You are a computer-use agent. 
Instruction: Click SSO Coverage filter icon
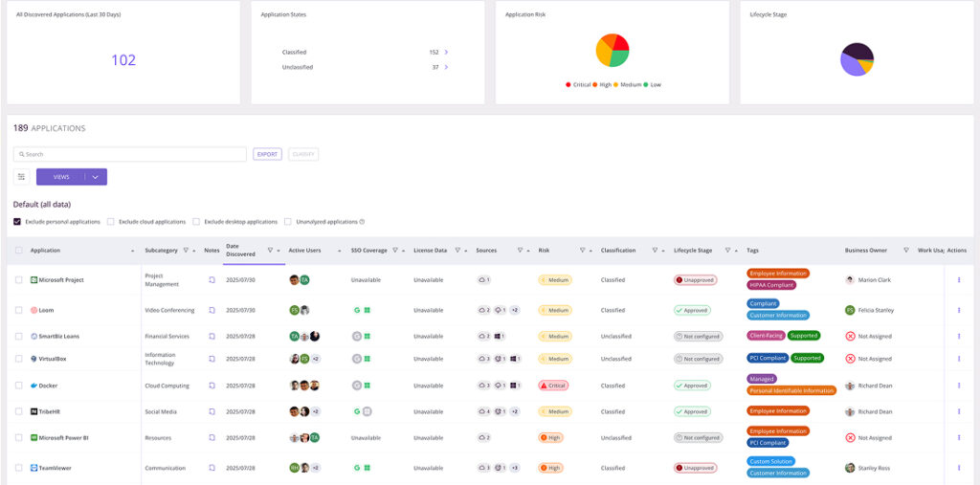[395, 250]
